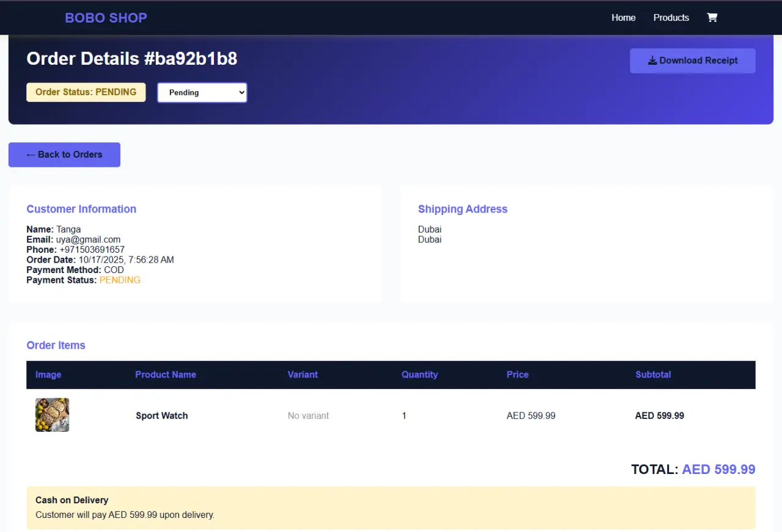Click the Quantity column header
782x532 pixels.
pos(420,374)
